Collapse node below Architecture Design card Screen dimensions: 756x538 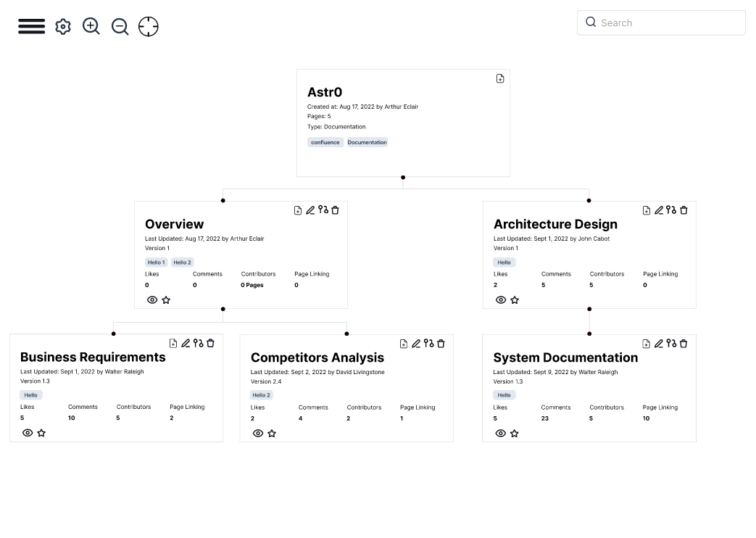coord(589,309)
